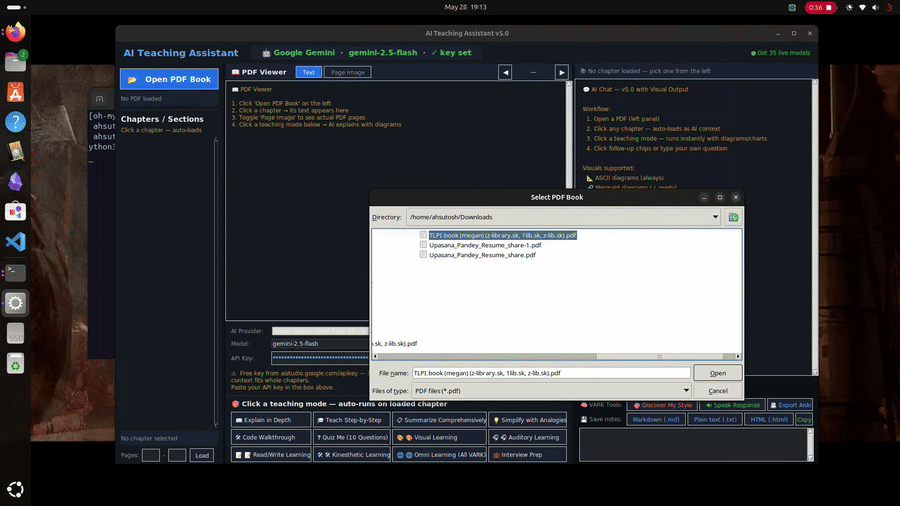Go to next PDF page arrow

[561, 72]
